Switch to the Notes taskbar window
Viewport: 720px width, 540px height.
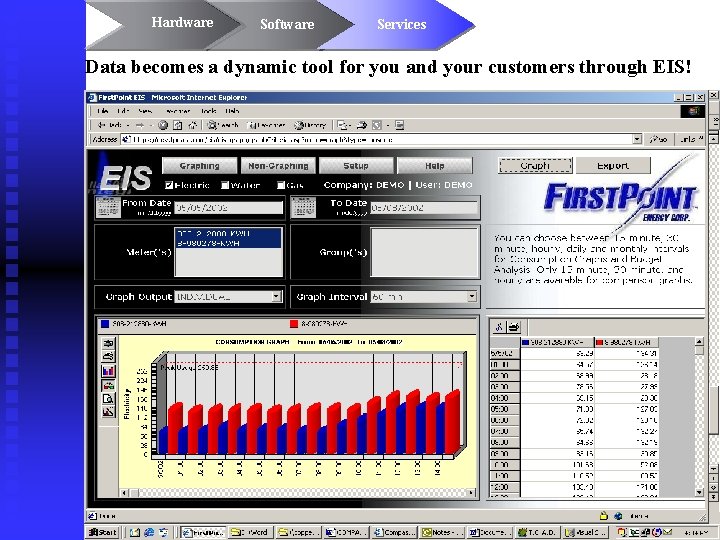tap(441, 532)
